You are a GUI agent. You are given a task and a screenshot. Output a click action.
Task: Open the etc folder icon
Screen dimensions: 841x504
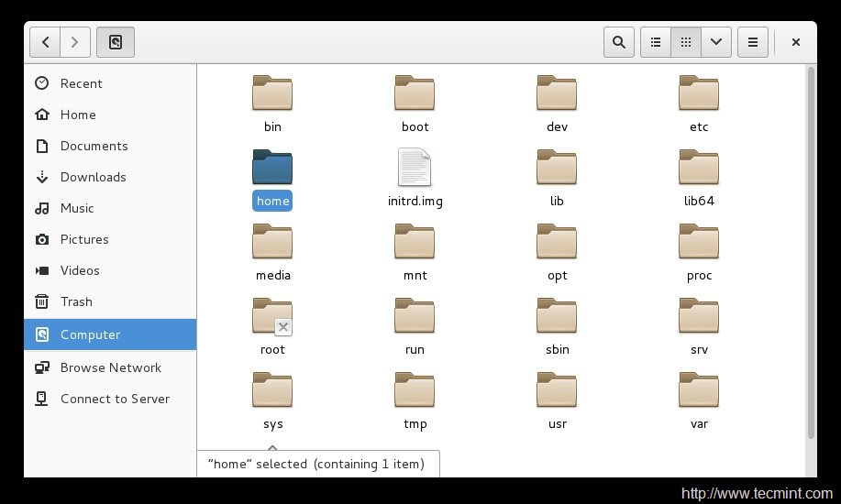click(699, 94)
